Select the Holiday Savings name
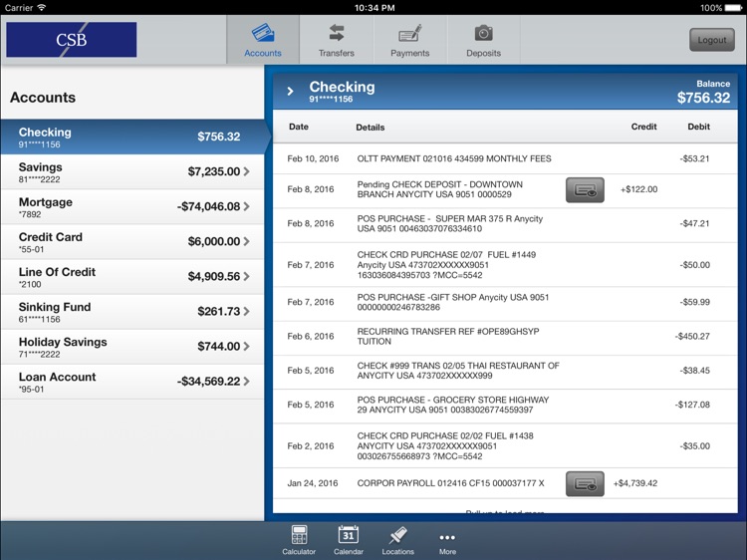 point(63,342)
